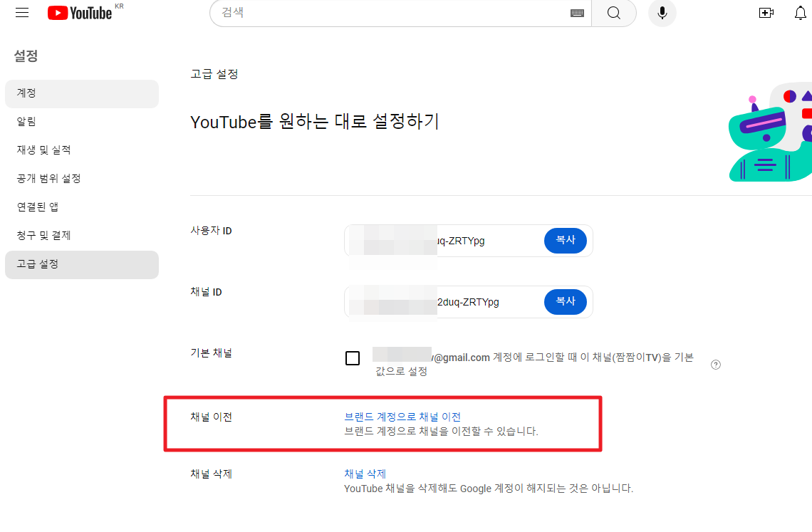Select 고급 설정 in sidebar
Screen dimensions: 812x532
pyautogui.click(x=82, y=265)
